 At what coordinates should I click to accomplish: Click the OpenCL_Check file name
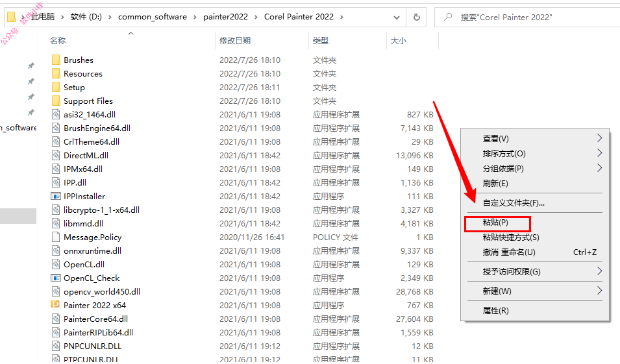tap(92, 278)
